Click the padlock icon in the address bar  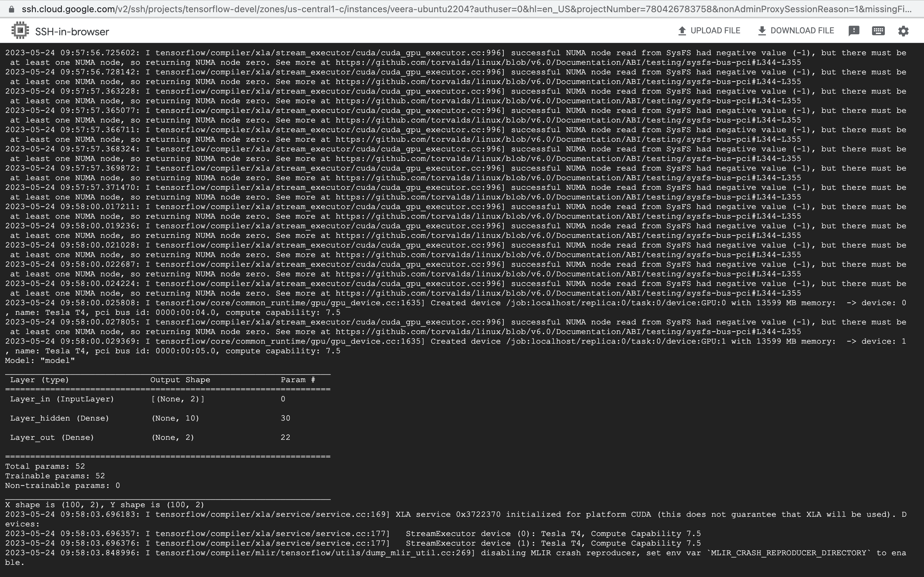12,9
